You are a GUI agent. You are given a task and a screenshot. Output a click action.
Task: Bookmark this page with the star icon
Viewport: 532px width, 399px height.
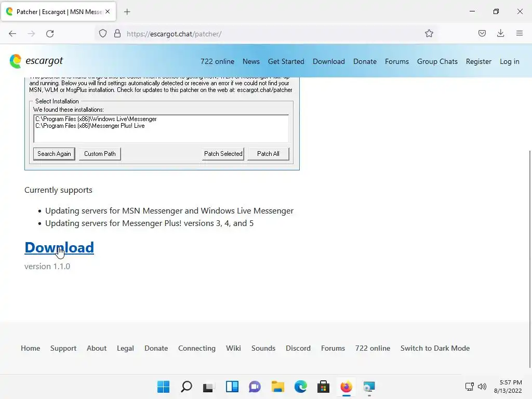[429, 34]
